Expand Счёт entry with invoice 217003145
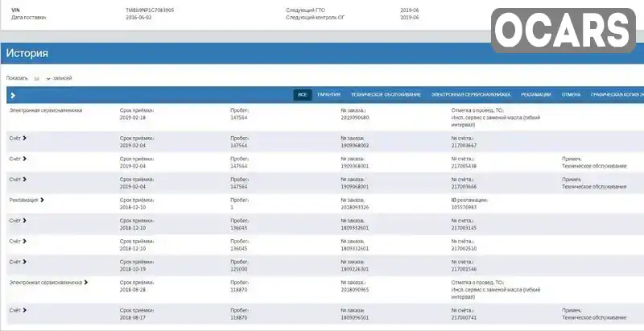The height and width of the screenshot is (331, 644). (25, 221)
